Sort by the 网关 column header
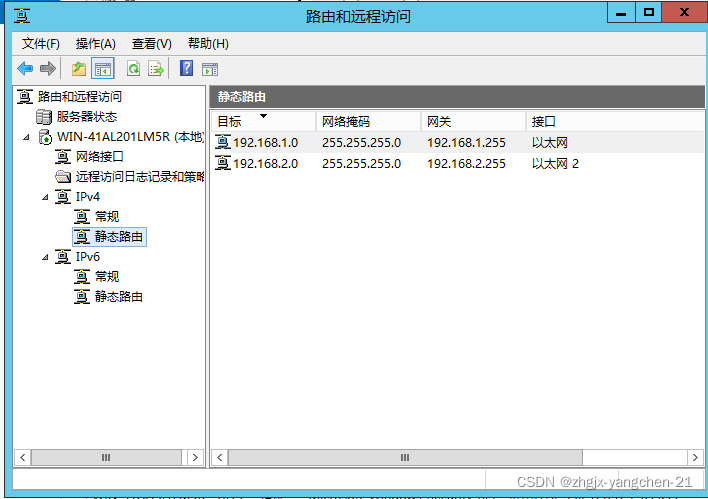Viewport: 708px width, 499px height. 473,121
